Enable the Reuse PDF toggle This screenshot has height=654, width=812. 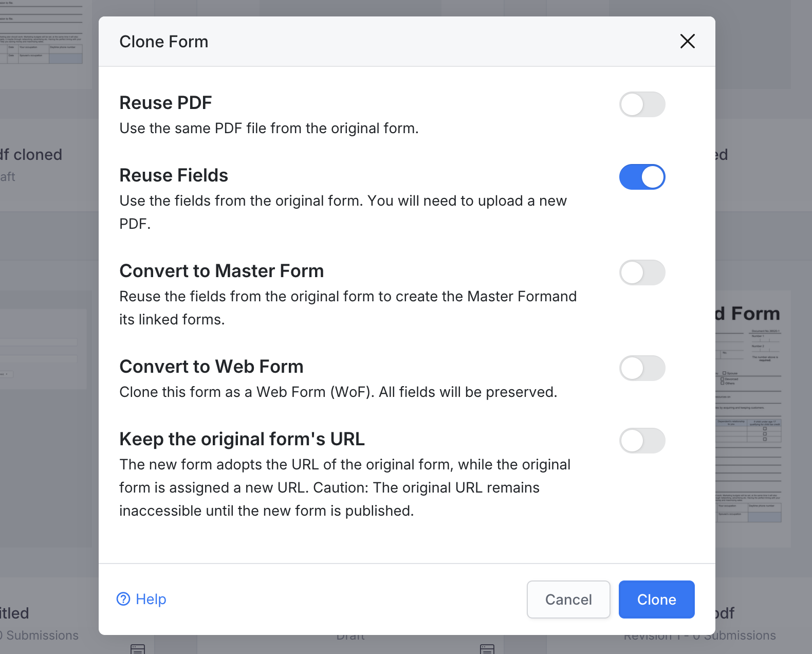642,104
